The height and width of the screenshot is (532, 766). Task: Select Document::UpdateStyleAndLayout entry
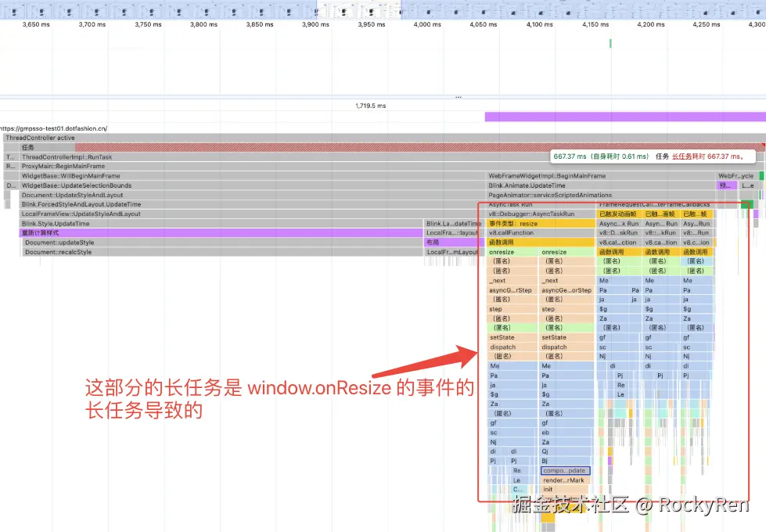point(252,195)
